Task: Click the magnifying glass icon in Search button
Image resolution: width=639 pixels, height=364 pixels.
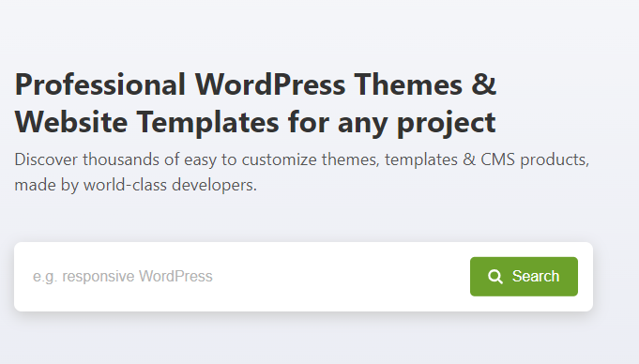Action: point(495,277)
